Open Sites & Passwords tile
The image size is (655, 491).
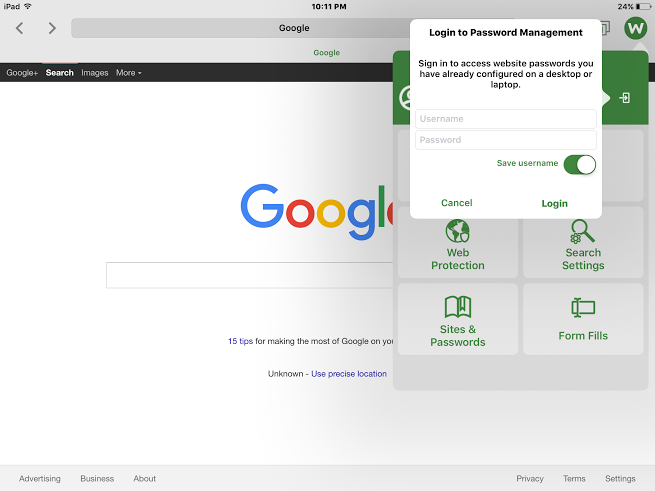[458, 320]
